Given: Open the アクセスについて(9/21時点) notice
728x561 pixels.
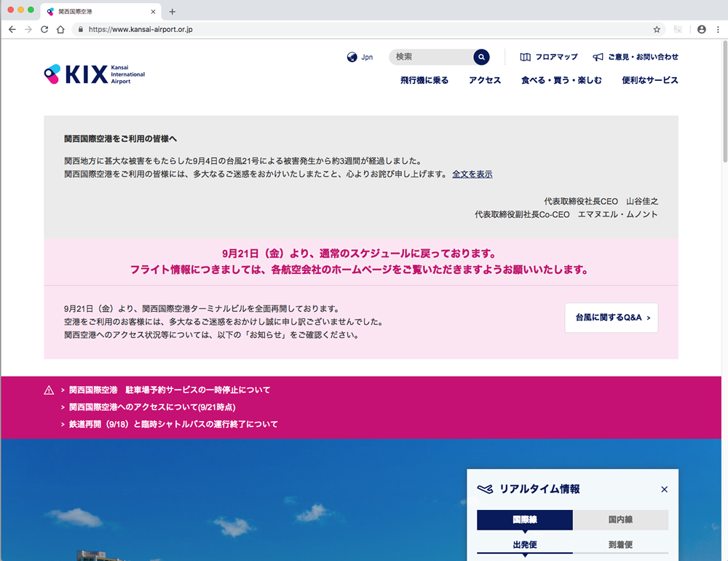Looking at the screenshot, I should coord(152,407).
